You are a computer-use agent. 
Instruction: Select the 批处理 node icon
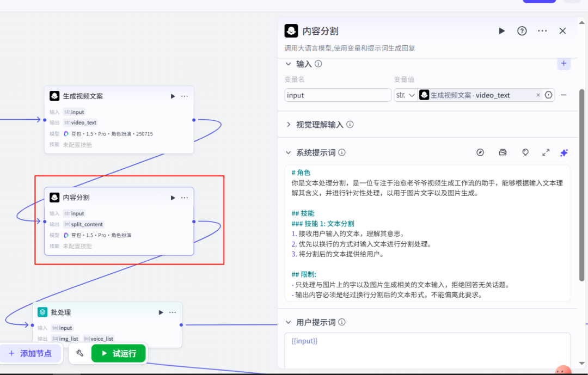click(42, 312)
